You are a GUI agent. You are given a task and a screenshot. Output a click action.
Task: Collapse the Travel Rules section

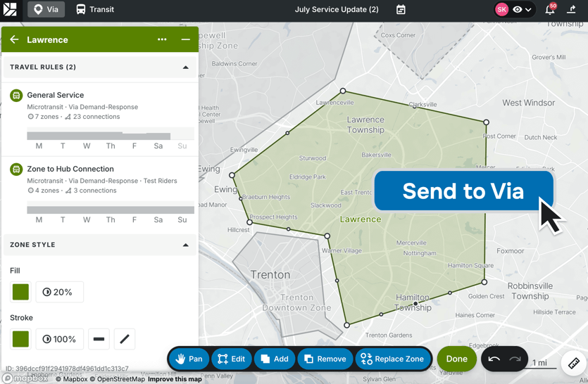pyautogui.click(x=186, y=68)
